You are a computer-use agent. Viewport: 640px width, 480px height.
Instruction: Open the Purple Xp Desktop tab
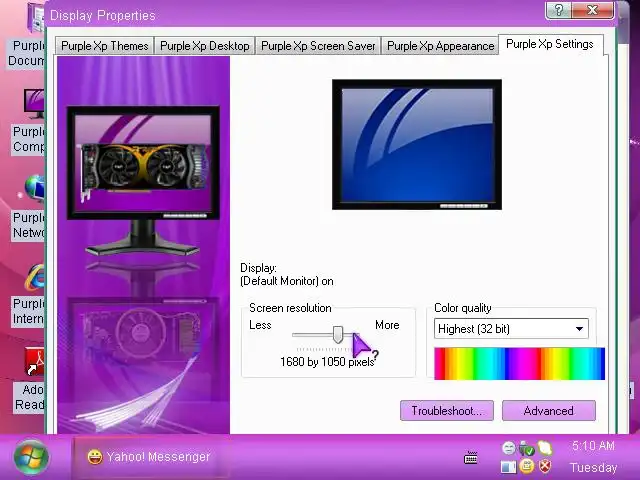pyautogui.click(x=204, y=46)
